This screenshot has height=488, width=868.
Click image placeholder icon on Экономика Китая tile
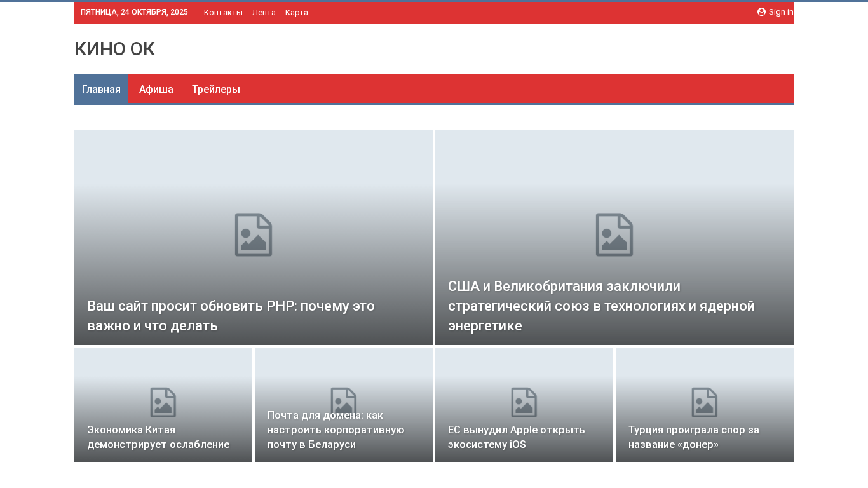click(x=163, y=402)
